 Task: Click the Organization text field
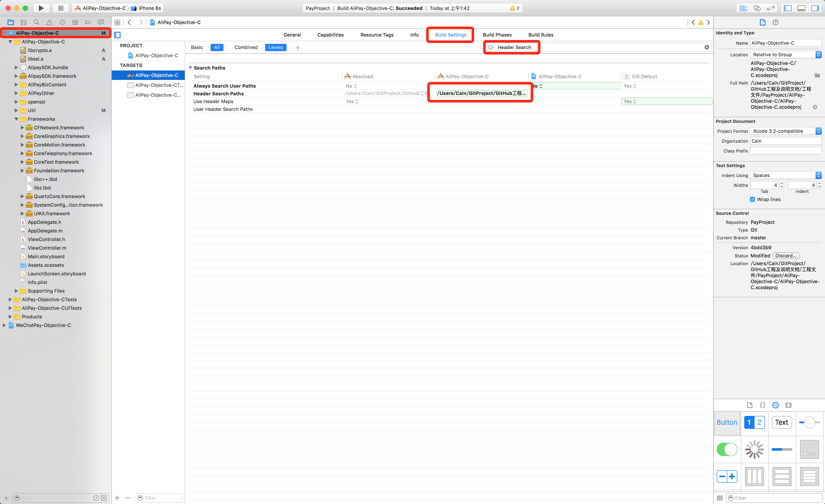click(785, 141)
